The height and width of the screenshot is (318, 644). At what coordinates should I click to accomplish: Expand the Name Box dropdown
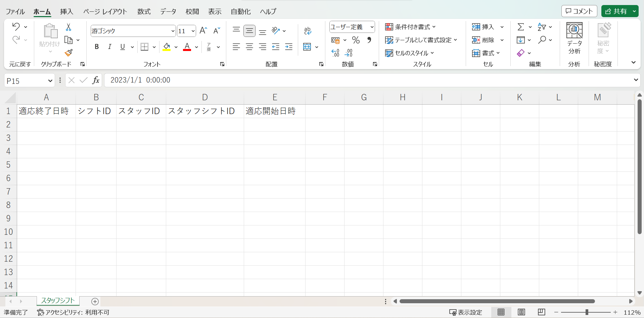tap(50, 81)
